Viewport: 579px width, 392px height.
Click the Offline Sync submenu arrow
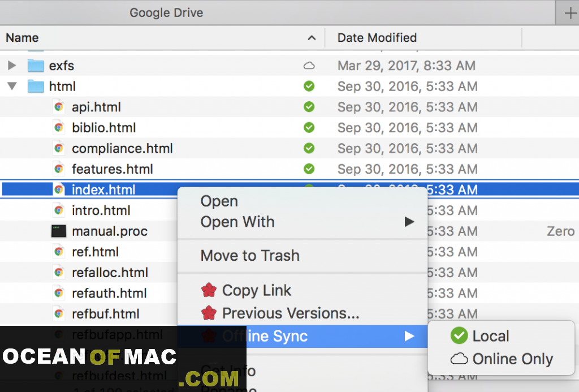[409, 336]
